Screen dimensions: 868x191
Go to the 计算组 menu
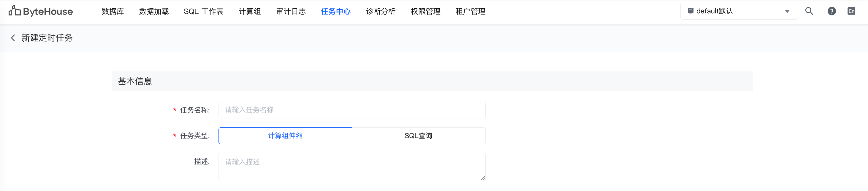click(x=250, y=12)
